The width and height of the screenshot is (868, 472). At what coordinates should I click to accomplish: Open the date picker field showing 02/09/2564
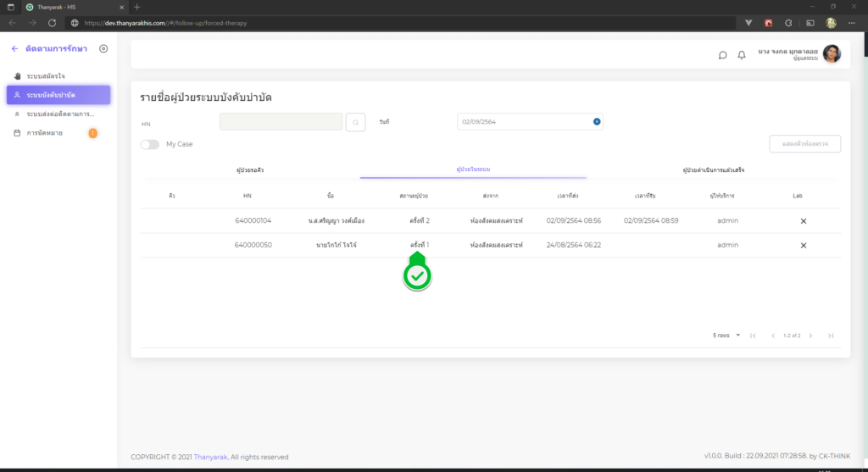point(524,122)
